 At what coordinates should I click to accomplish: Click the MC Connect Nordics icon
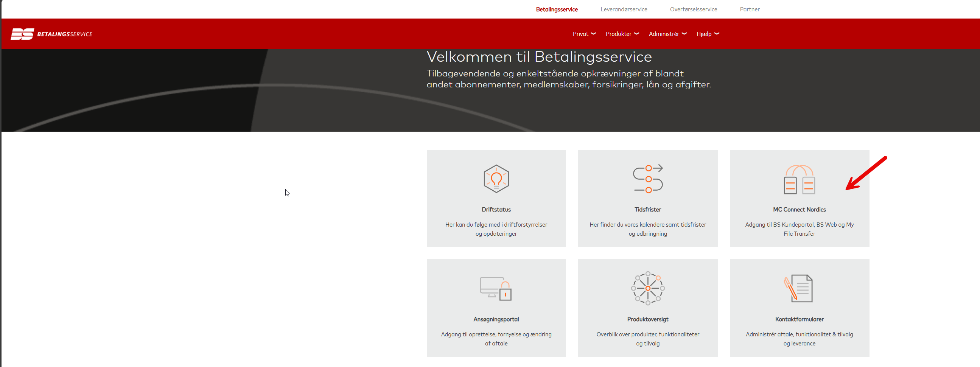(799, 179)
